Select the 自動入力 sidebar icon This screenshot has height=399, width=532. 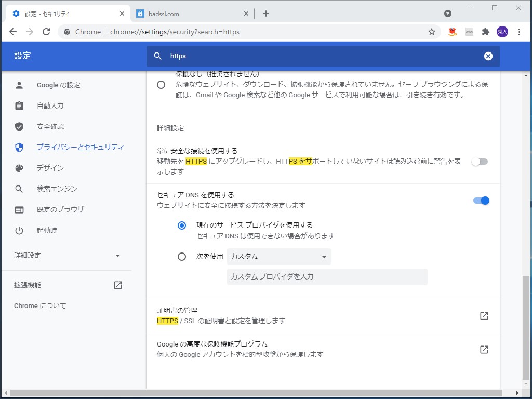(x=19, y=105)
